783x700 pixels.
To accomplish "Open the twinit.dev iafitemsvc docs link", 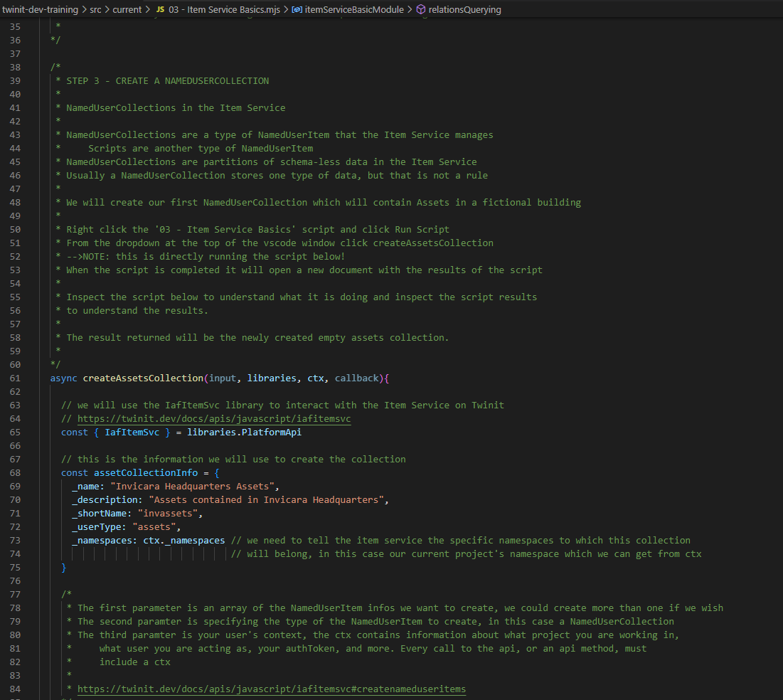I will coord(214,419).
